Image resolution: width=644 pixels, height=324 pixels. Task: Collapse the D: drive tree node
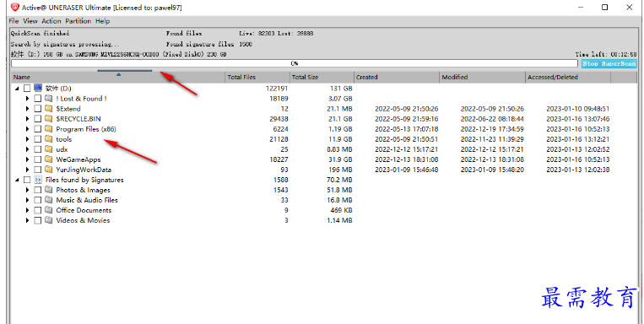[17, 89]
